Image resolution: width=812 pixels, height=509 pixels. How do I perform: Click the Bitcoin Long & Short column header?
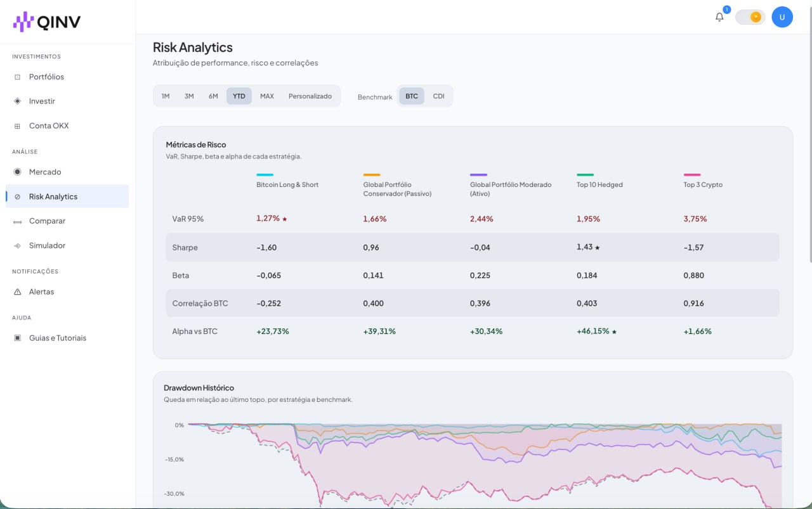pyautogui.click(x=287, y=184)
